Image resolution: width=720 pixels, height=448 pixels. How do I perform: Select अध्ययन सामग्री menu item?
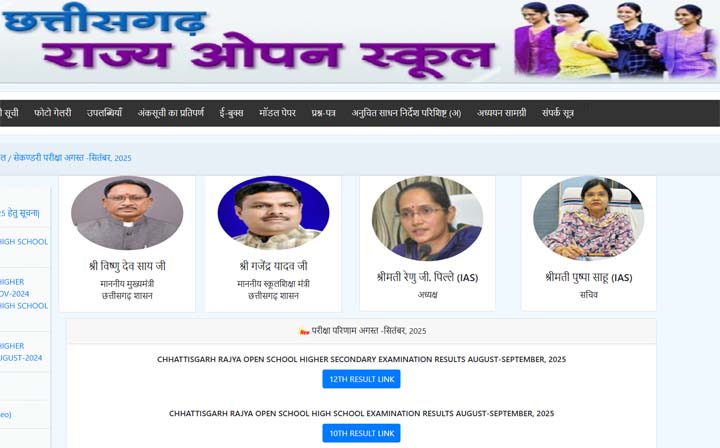click(501, 113)
